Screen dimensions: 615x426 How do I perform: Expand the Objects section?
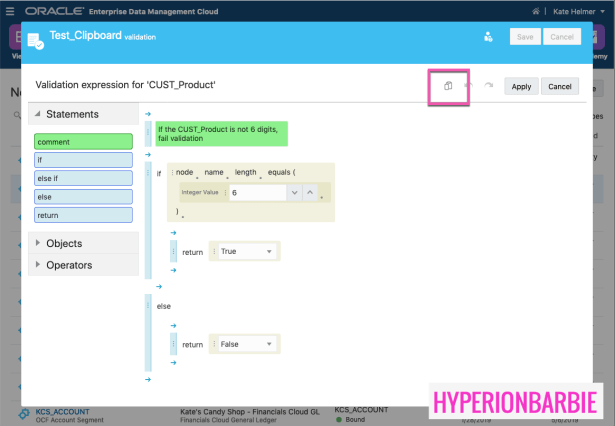coord(38,243)
